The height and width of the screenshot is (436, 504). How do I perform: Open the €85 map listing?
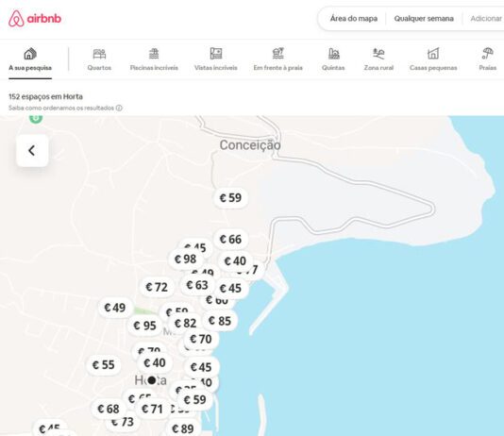(220, 321)
